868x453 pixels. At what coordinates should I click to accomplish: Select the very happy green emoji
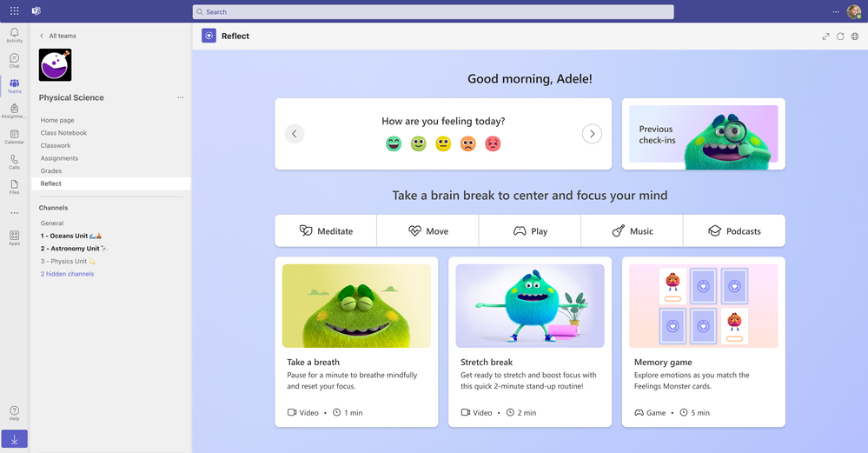tap(394, 144)
